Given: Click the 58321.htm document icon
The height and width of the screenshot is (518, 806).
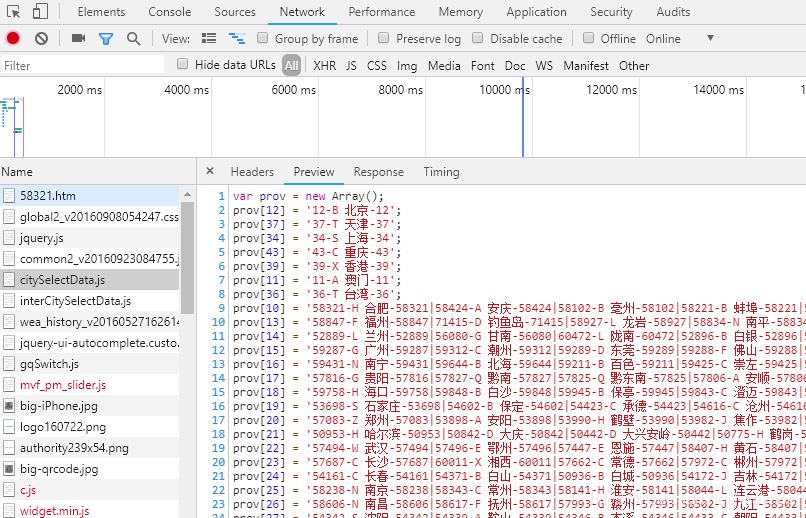Looking at the screenshot, I should (x=9, y=196).
